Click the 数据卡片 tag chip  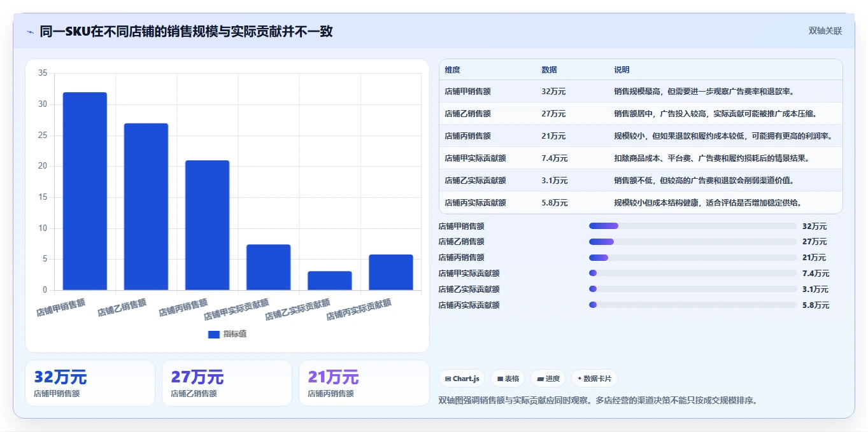(594, 379)
